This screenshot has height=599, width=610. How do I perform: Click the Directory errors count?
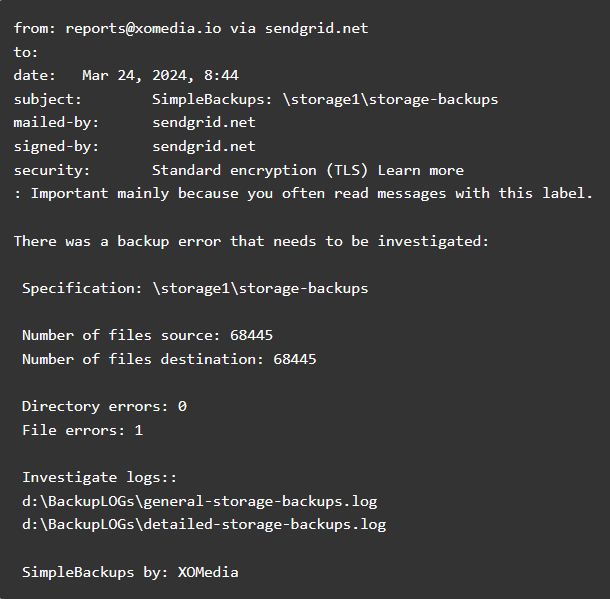pyautogui.click(x=182, y=406)
